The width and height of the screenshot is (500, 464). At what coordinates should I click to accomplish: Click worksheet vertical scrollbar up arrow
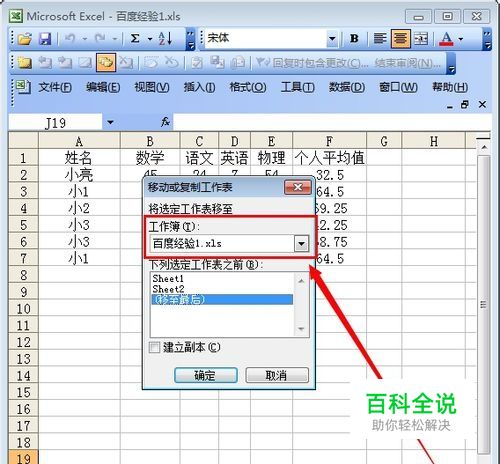coord(484,147)
